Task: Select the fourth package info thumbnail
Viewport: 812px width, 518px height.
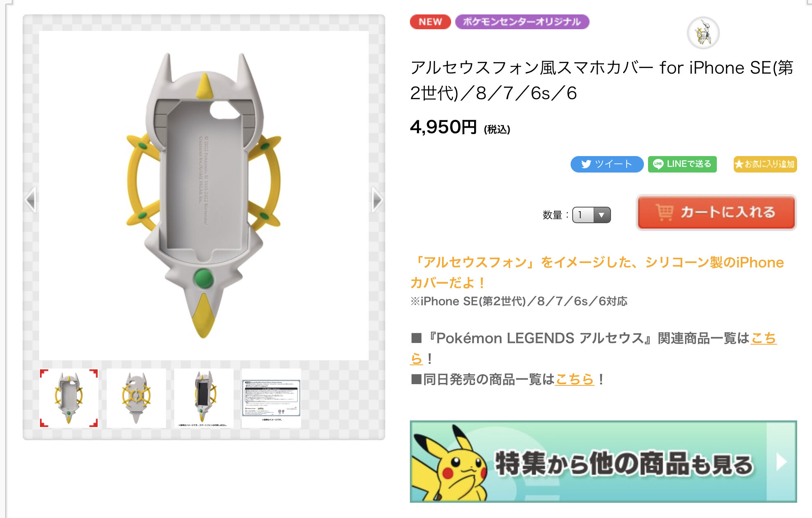Action: 271,398
